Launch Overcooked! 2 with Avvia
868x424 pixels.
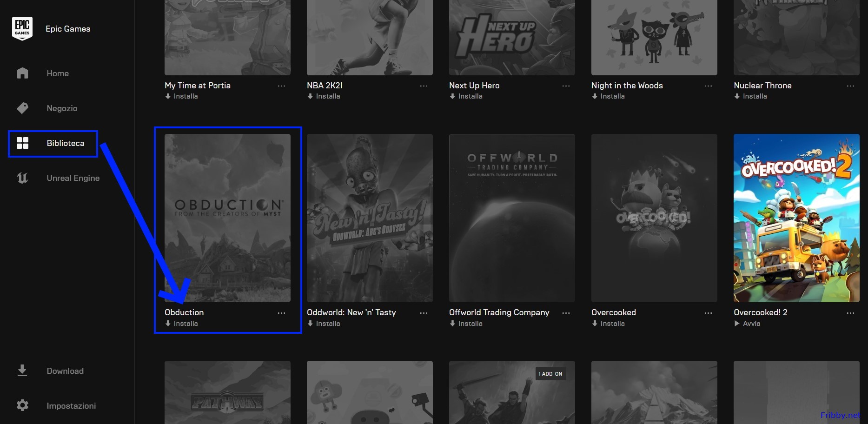[x=747, y=324]
